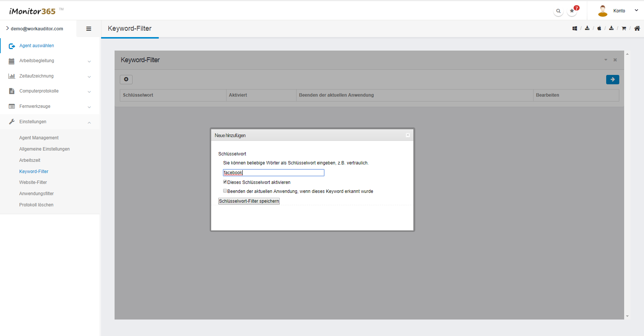Select Agent Management menu item
The width and height of the screenshot is (644, 336).
(x=39, y=138)
